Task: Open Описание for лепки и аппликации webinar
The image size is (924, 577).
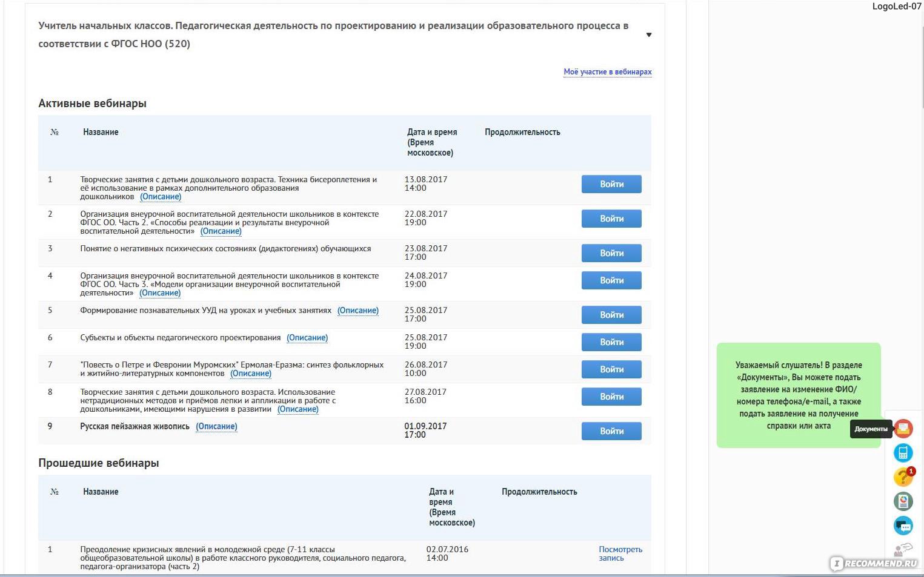Action: (298, 409)
